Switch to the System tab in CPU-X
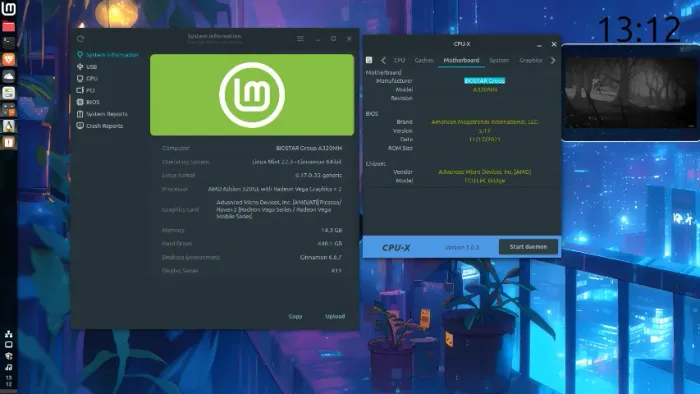700x394 pixels. 499,60
